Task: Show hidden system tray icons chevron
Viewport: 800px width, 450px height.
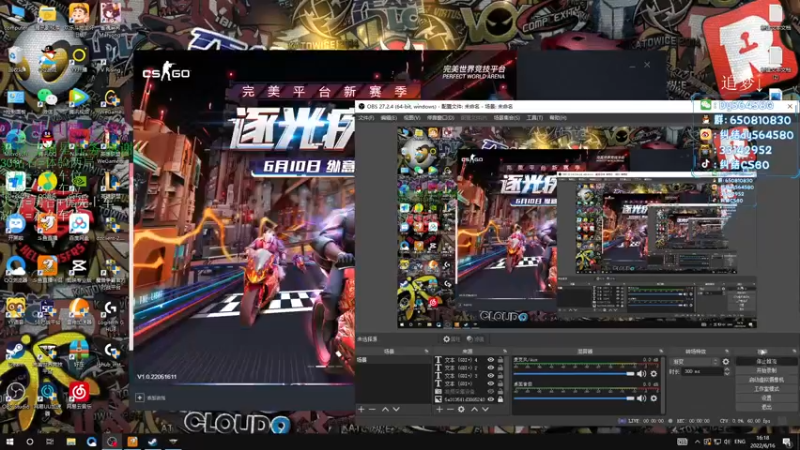Action: [x=697, y=441]
